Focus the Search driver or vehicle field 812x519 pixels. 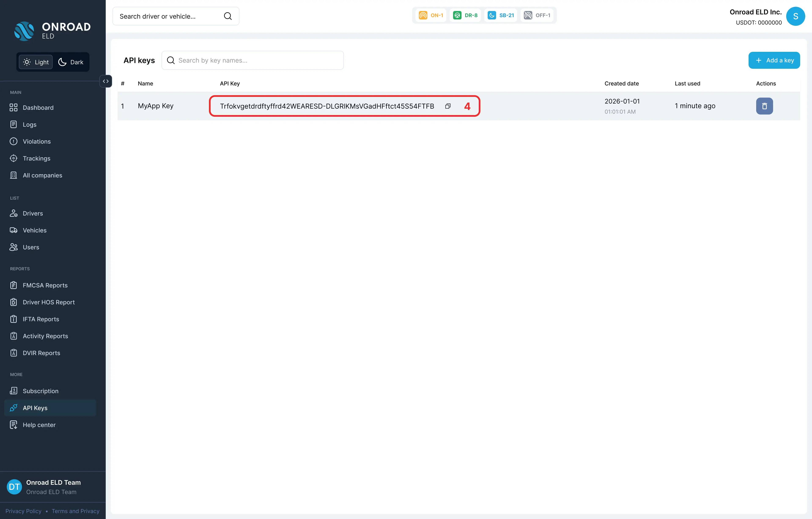pos(176,16)
